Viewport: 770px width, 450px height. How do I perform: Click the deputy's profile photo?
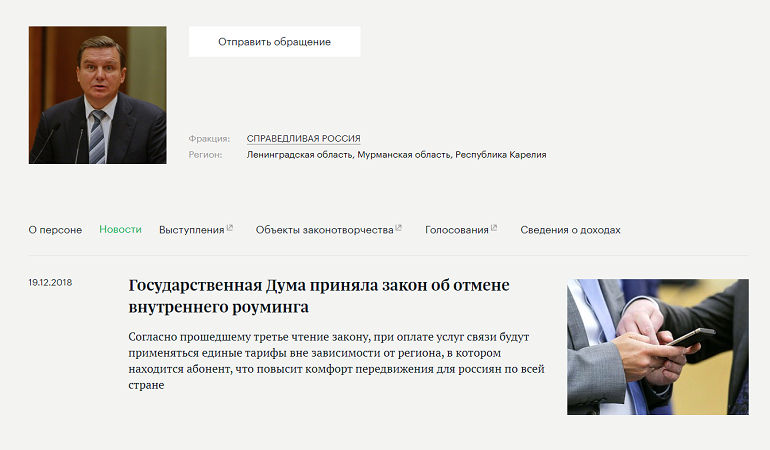pyautogui.click(x=97, y=95)
